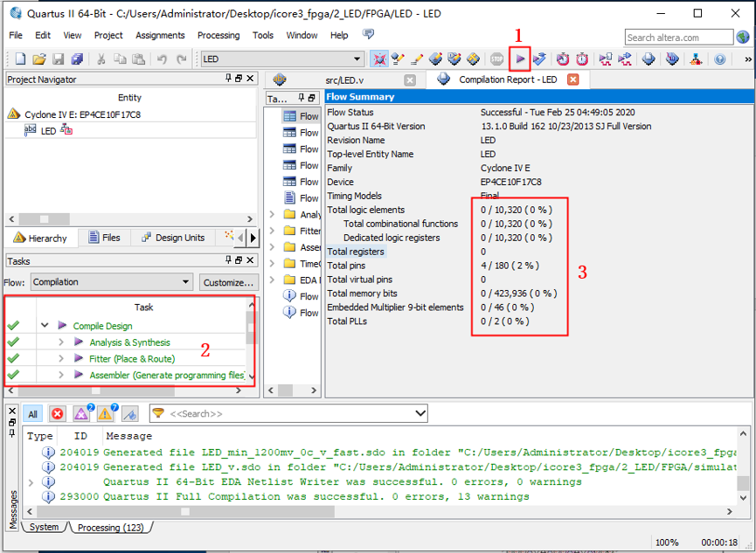This screenshot has width=756, height=553.
Task: Toggle the error messages filter
Action: pos(58,413)
